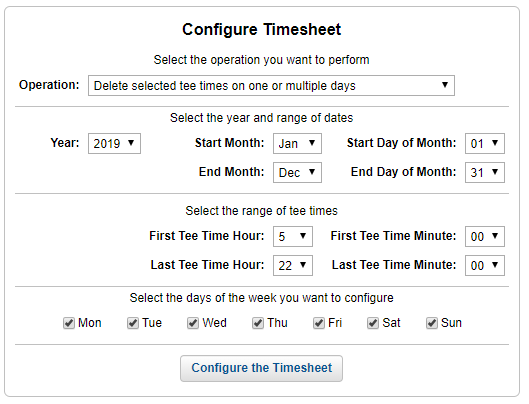Uncheck the Mon checkbox

[x=69, y=323]
